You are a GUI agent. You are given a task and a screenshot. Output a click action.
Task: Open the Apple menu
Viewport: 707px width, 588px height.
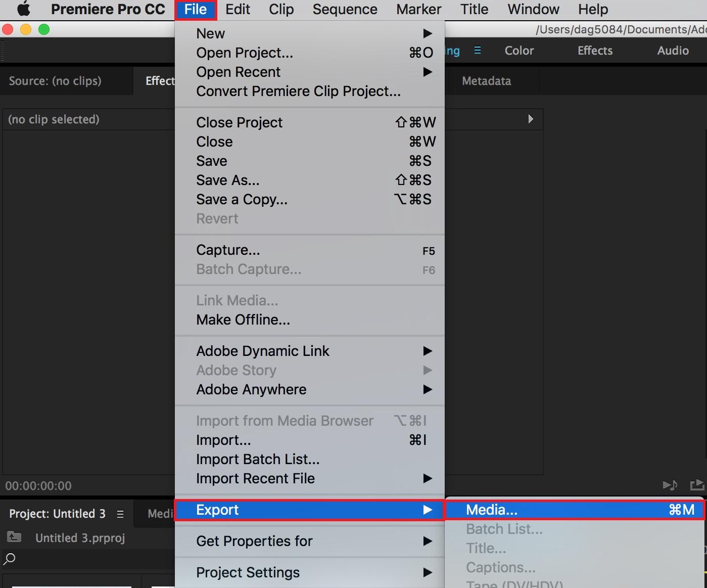point(23,9)
